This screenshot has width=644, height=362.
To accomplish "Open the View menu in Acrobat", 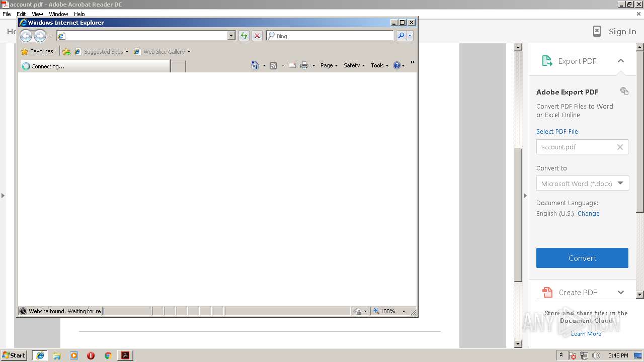I will tap(37, 14).
